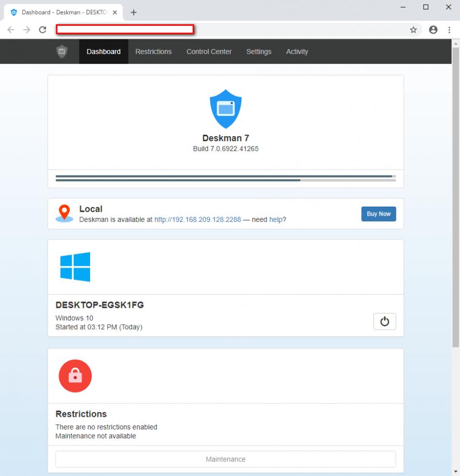460x476 pixels.
Task: Click the DESKTOP-EGSK1FG heading
Action: coord(100,305)
